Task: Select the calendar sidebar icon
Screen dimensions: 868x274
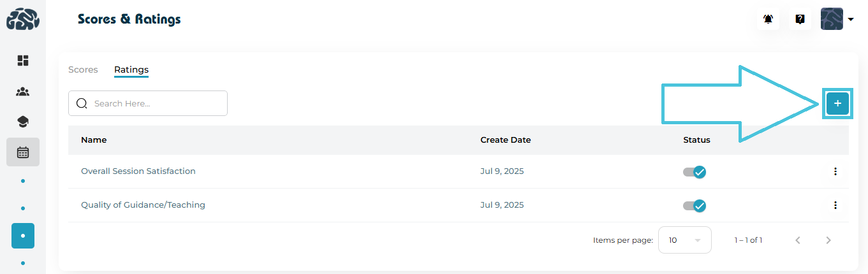Action: tap(23, 152)
